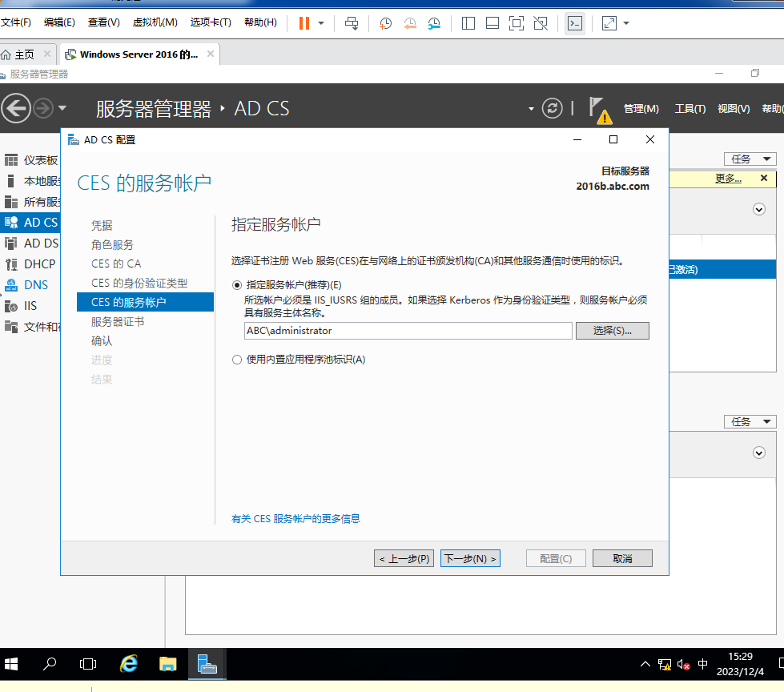Select AD DS in the sidebar
Screen dimensions: 784x692
point(31,243)
